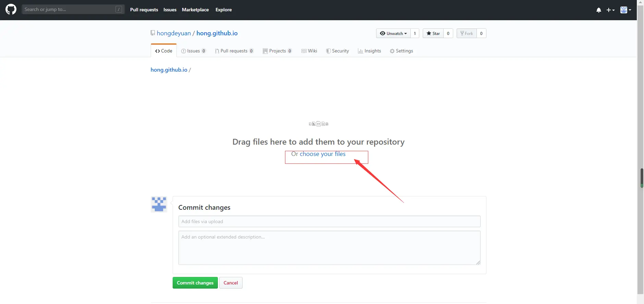
Task: Open the hong.github.io repository title link
Action: pyautogui.click(x=217, y=33)
